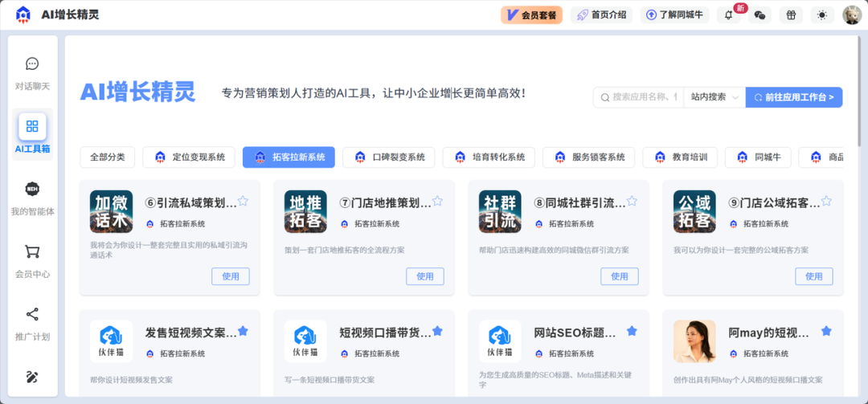Favorite the ⑧同城社群引流 card star
The image size is (868, 404).
632,201
